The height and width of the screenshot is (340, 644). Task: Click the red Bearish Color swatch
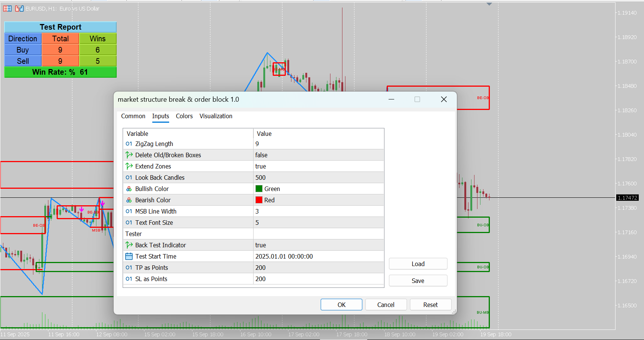[x=259, y=200]
